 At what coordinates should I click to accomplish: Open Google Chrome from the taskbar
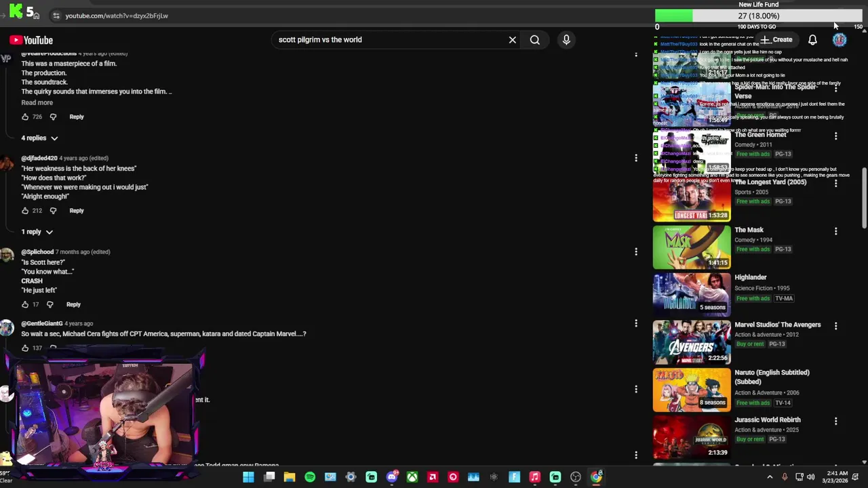click(x=596, y=477)
